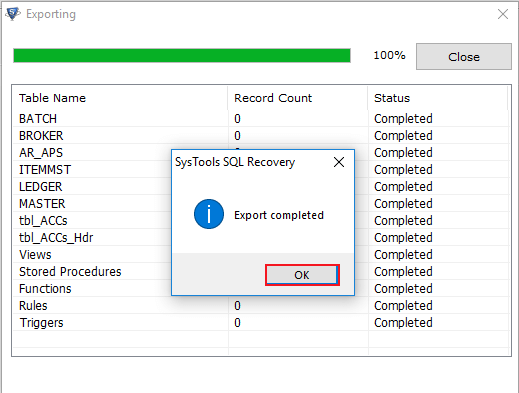
Task: Click the green export progress bar
Action: (182, 56)
